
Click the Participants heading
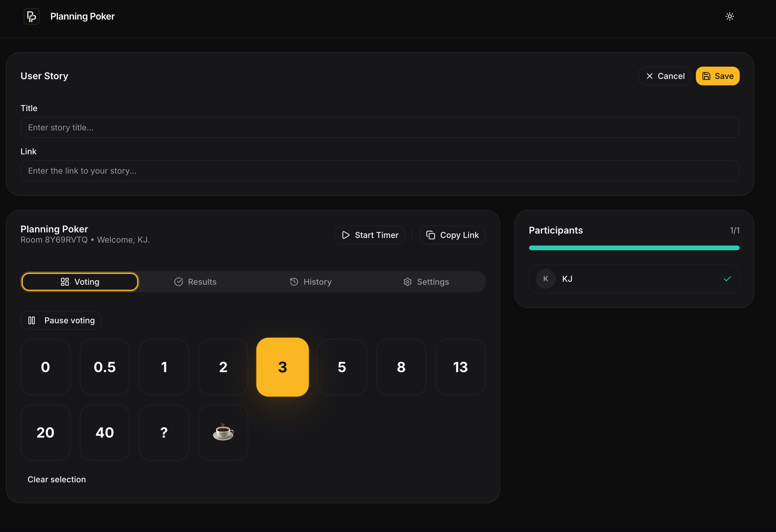[x=556, y=230]
